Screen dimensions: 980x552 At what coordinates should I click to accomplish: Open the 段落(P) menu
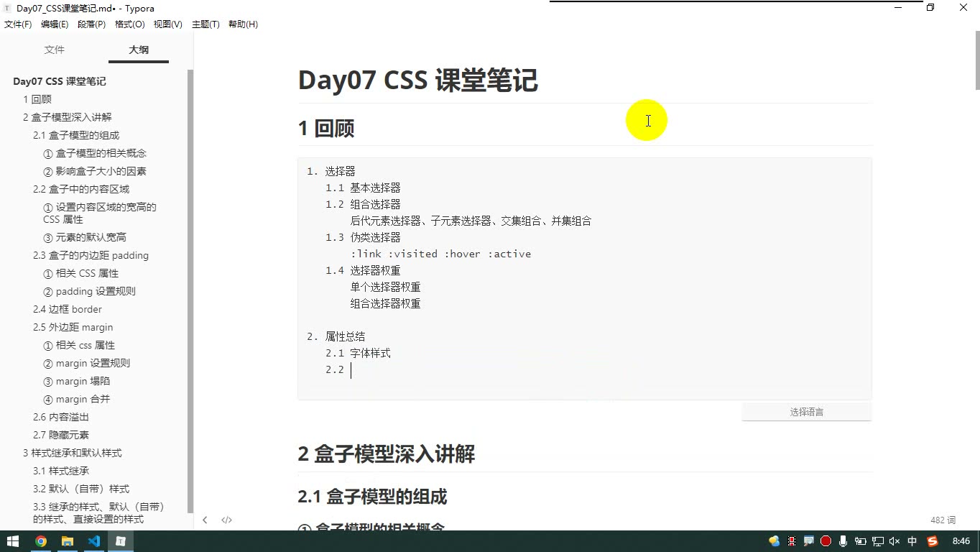pyautogui.click(x=91, y=24)
